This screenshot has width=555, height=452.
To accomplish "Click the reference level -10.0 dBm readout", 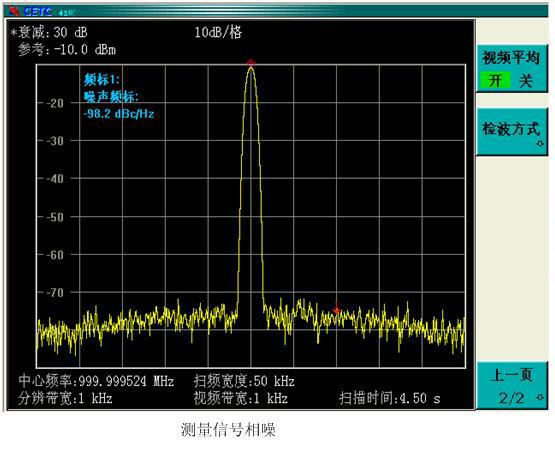I will pyautogui.click(x=67, y=50).
